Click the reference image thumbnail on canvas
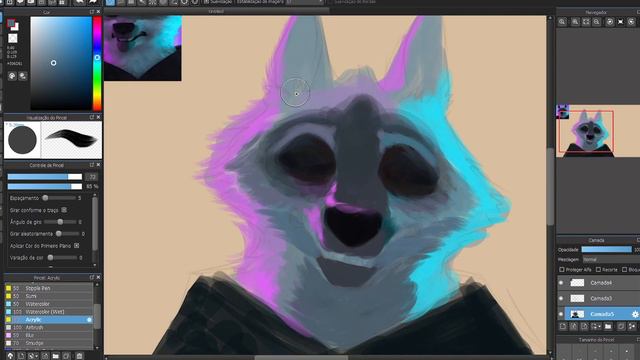This screenshot has width=640, height=360. click(143, 48)
